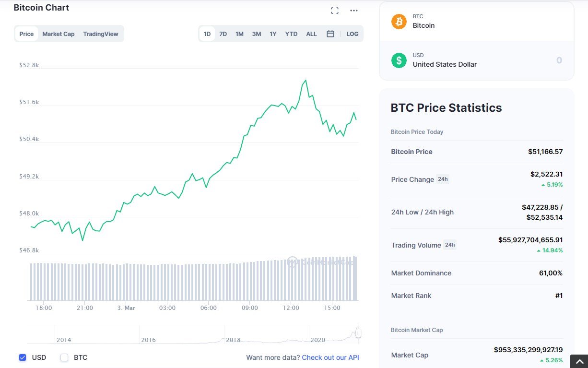The width and height of the screenshot is (588, 368).
Task: Click the Bitcoin Market Cap section label
Action: [x=417, y=330]
